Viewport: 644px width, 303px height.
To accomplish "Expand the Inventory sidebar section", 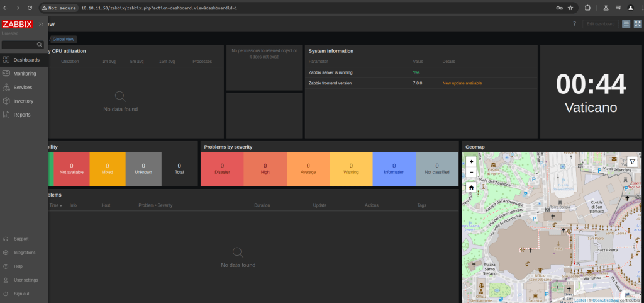I will 23,101.
